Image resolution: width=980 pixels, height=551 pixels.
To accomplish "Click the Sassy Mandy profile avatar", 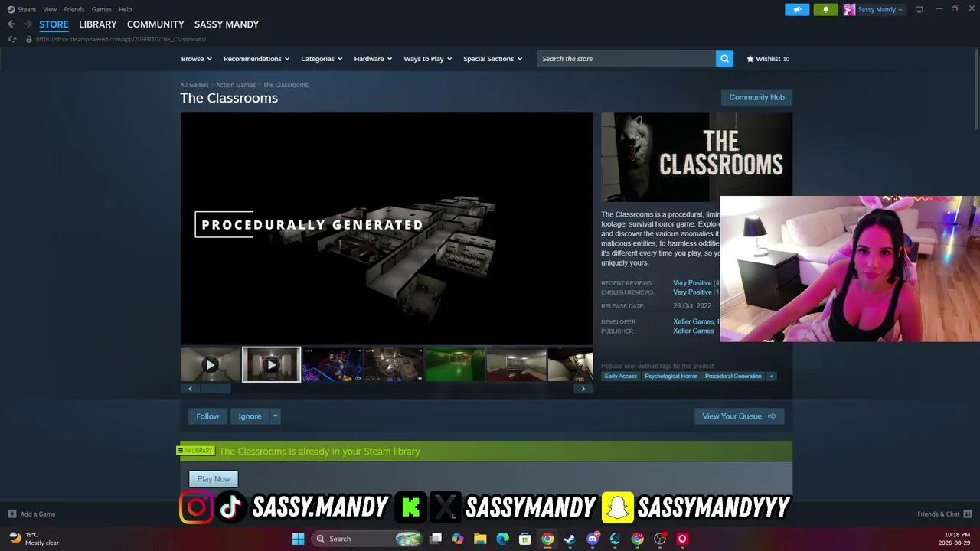I will tap(849, 9).
